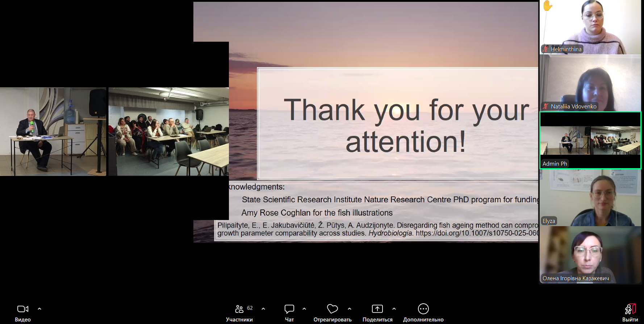The image size is (644, 324).
Task: Select the Admin Ph video thumbnail
Action: [590, 140]
